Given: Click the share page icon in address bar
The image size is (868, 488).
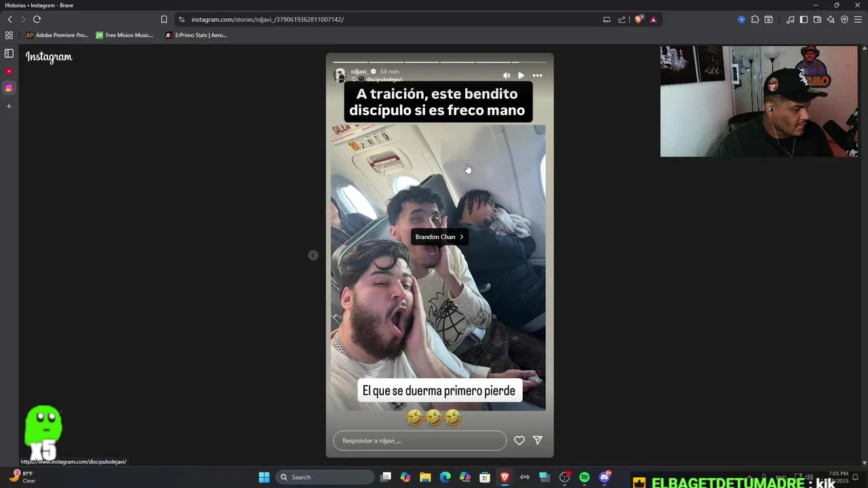Looking at the screenshot, I should [x=622, y=20].
